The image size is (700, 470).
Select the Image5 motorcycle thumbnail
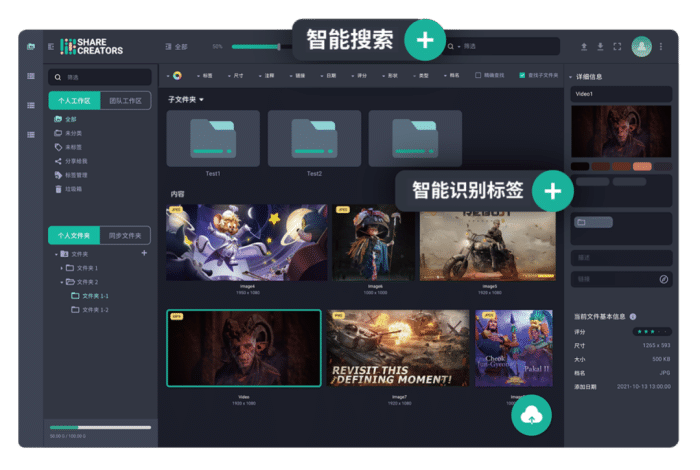(x=488, y=245)
